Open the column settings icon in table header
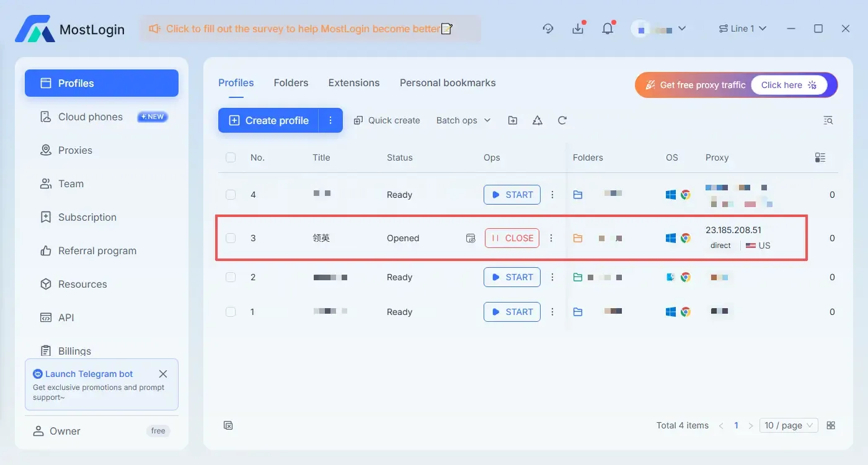 (x=820, y=157)
